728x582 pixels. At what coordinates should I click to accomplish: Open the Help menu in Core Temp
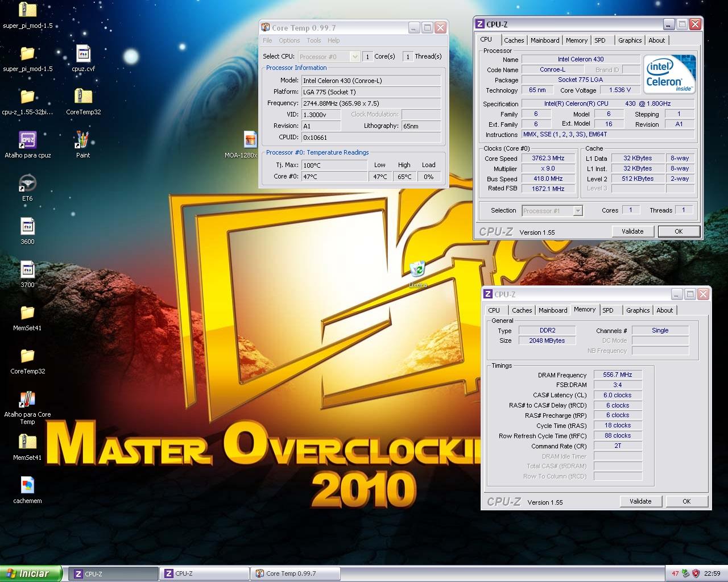334,40
